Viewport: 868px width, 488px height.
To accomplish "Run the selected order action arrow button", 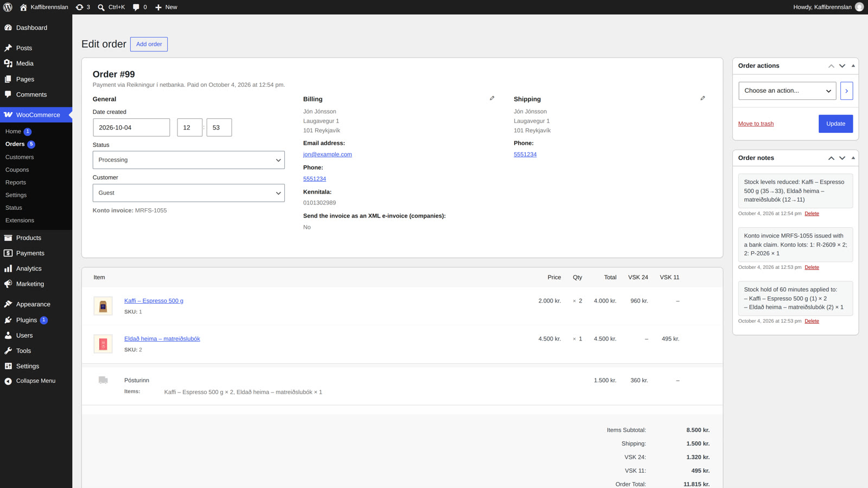I will click(x=846, y=91).
